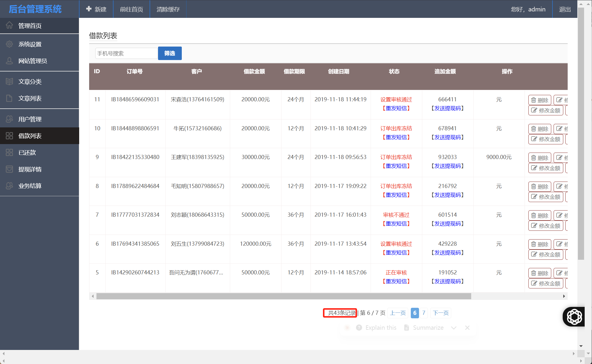
Task: Click 退出 to log out
Action: tap(565, 9)
